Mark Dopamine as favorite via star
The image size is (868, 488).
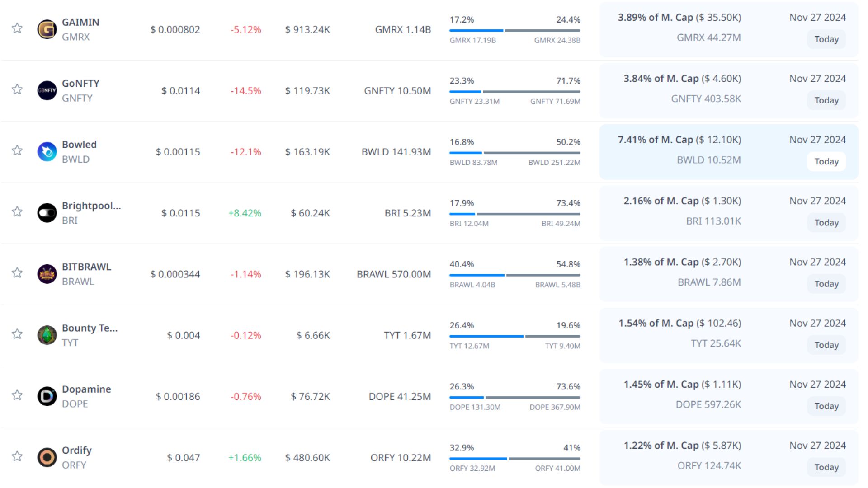17,395
